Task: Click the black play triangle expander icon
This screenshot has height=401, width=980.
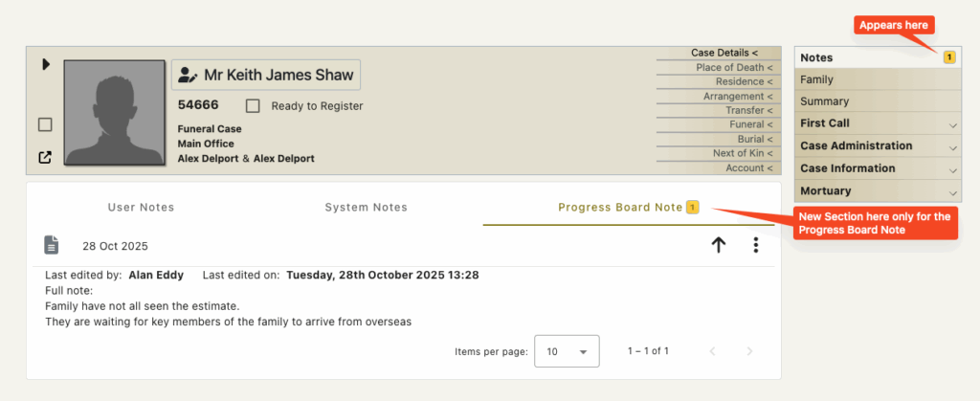Action: point(46,64)
